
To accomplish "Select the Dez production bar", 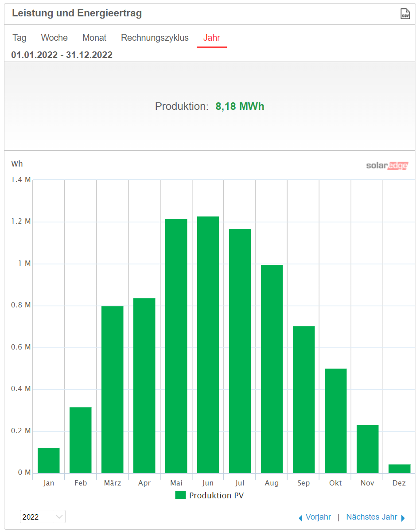I will 400,469.
